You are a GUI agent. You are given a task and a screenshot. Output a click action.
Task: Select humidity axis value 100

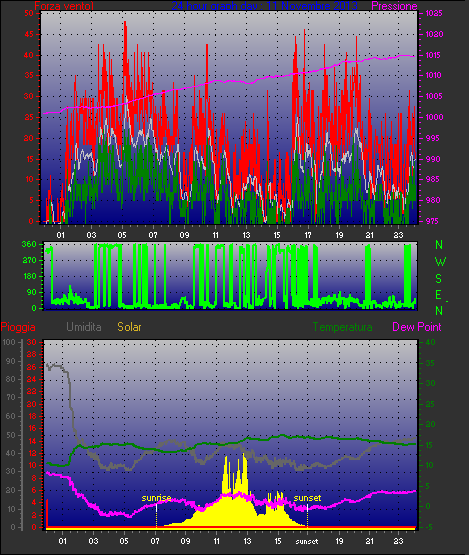click(x=9, y=342)
